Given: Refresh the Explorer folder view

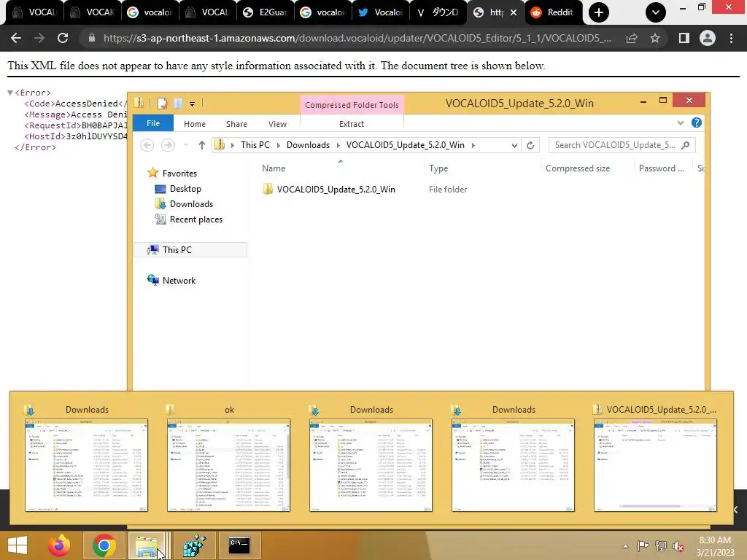Looking at the screenshot, I should click(x=530, y=145).
